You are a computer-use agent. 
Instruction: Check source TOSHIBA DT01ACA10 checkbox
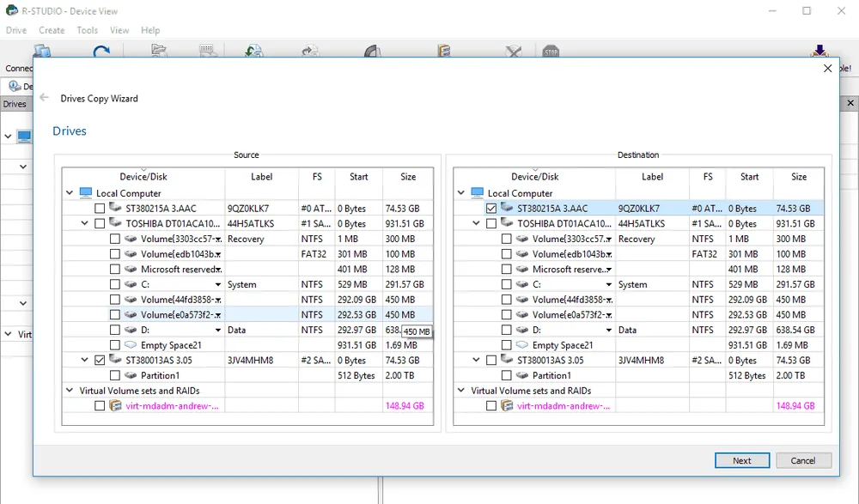click(99, 223)
